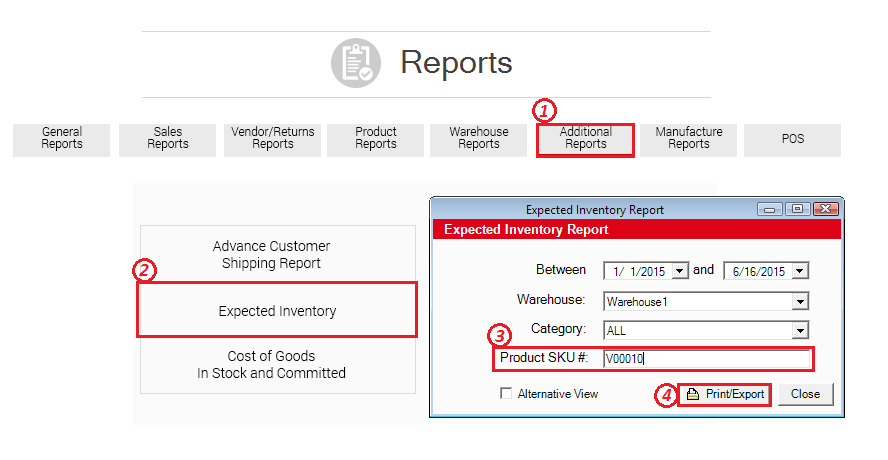This screenshot has width=888, height=460.
Task: Close dialog using red X icon
Action: [825, 210]
